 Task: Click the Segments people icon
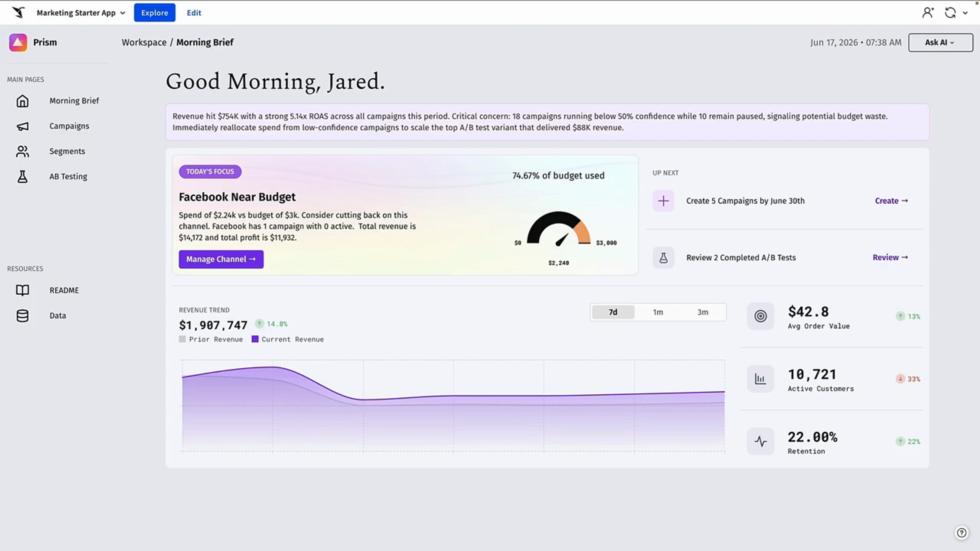click(22, 151)
